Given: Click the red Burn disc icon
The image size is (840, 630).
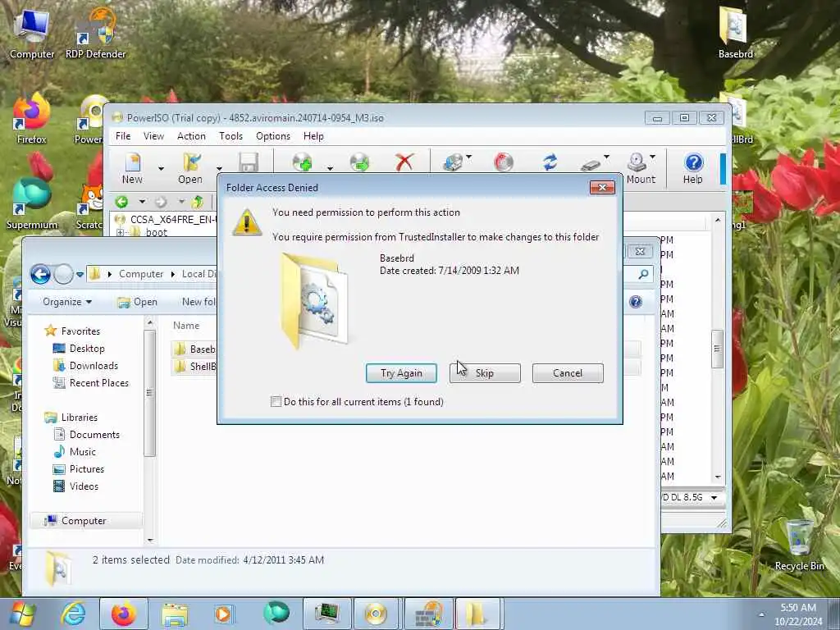Looking at the screenshot, I should pos(504,162).
